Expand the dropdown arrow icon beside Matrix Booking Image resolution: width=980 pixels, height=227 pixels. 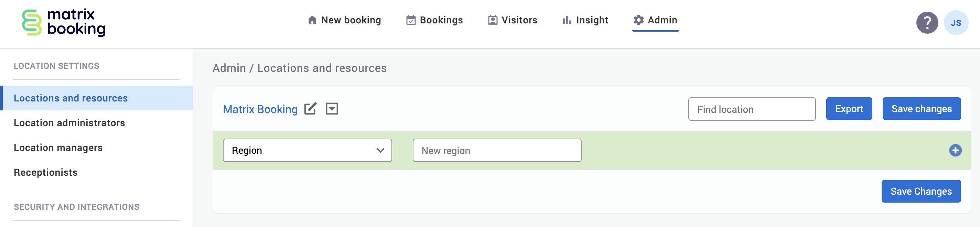click(x=332, y=109)
